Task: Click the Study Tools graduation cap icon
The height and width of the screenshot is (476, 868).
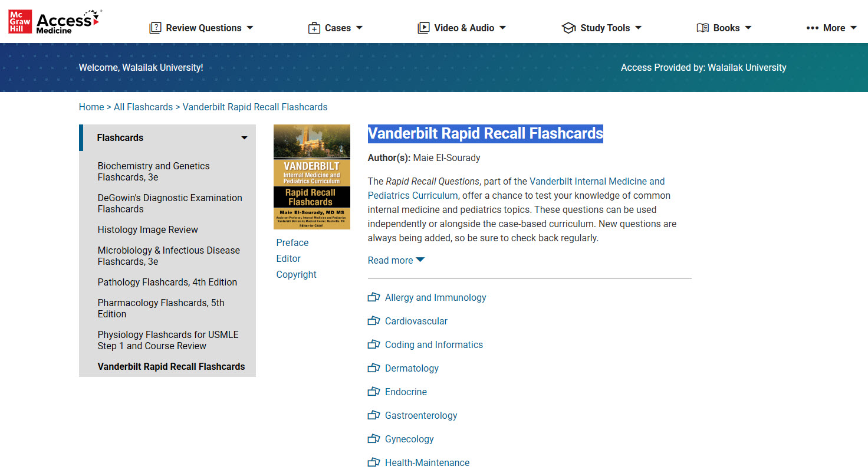Action: point(568,28)
